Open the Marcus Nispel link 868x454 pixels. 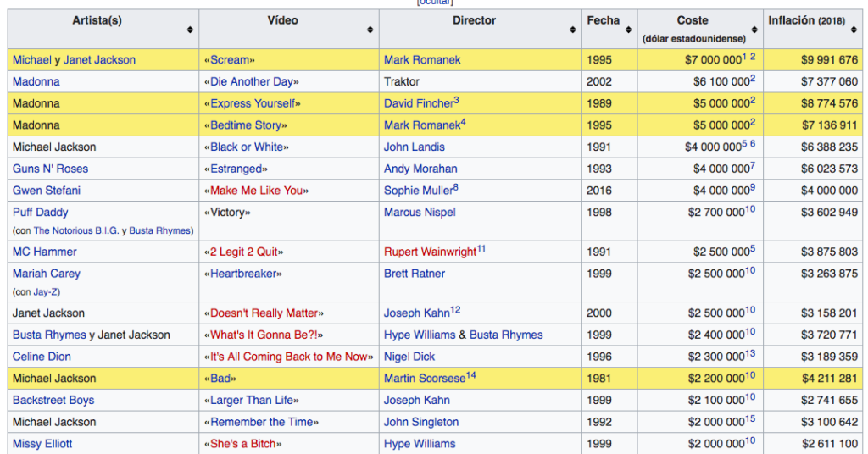pos(420,213)
